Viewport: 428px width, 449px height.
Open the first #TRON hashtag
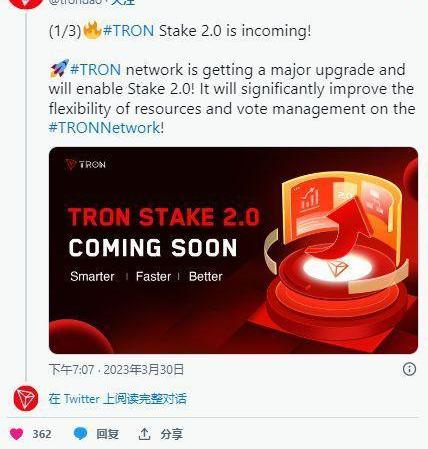129,31
